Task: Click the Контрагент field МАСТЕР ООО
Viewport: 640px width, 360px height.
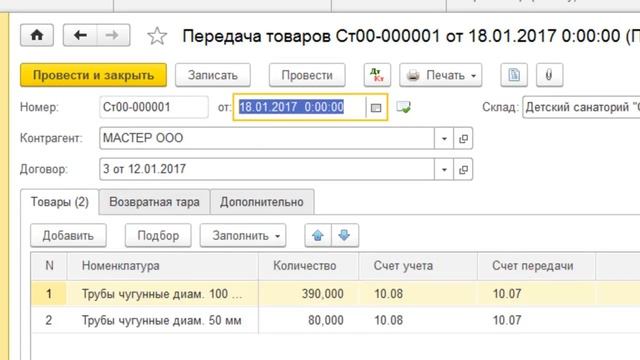Action: (267, 138)
